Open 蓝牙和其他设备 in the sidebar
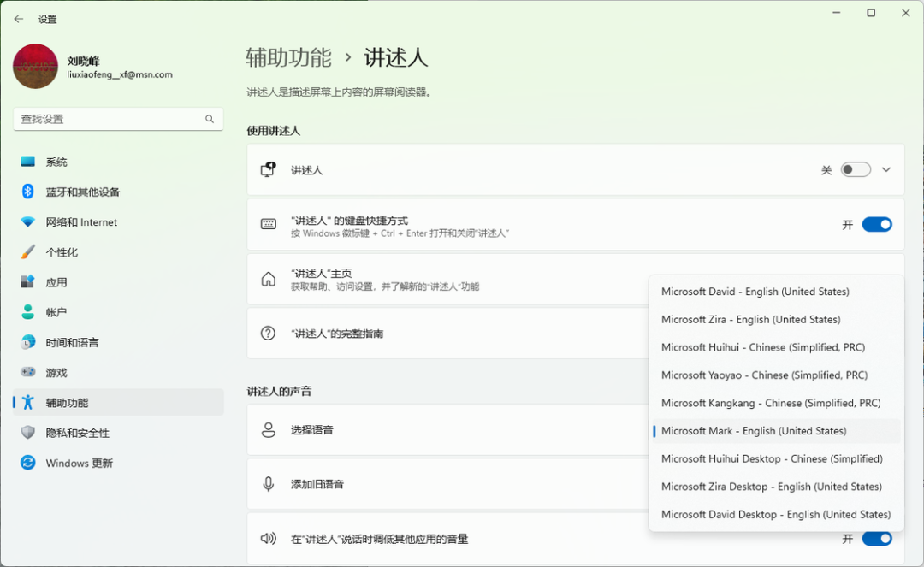This screenshot has height=567, width=924. click(118, 192)
